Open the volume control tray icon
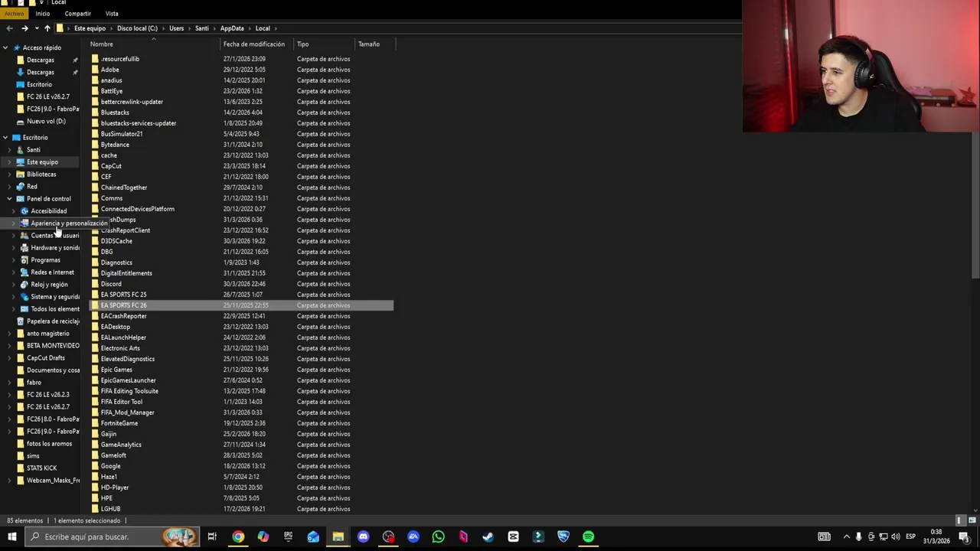Screen dimensions: 980x551 (x=895, y=536)
